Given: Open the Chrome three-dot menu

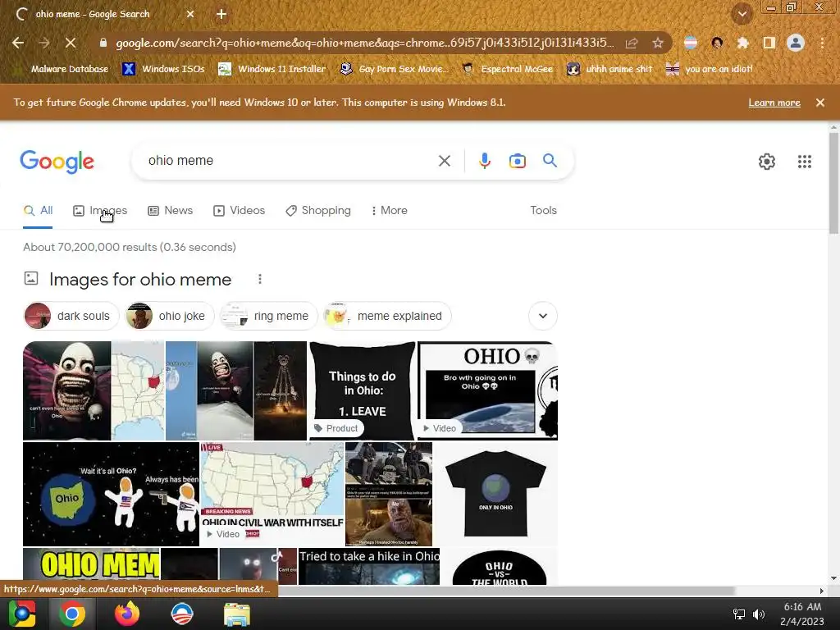Looking at the screenshot, I should point(822,43).
